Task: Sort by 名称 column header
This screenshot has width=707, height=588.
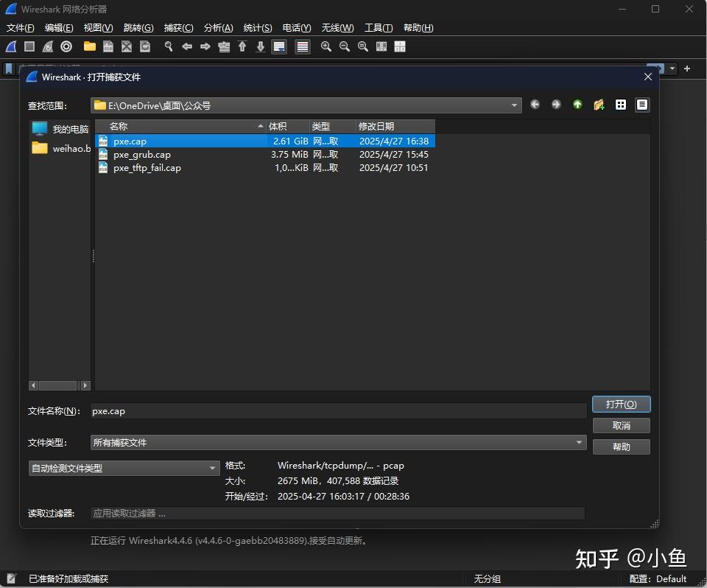Action: 181,126
